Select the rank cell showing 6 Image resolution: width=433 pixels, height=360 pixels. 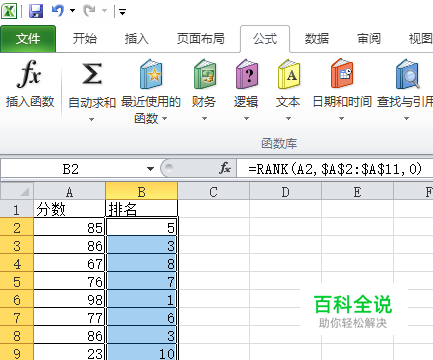click(x=142, y=317)
